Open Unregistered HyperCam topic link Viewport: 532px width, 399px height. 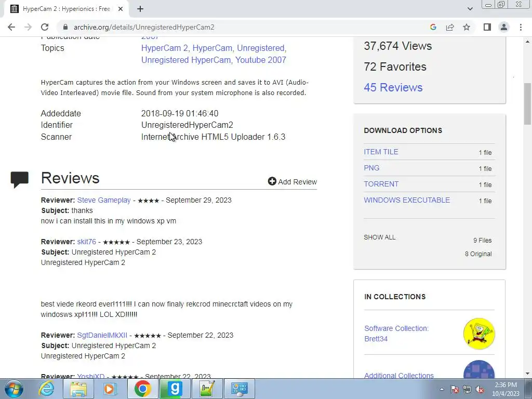tap(186, 60)
